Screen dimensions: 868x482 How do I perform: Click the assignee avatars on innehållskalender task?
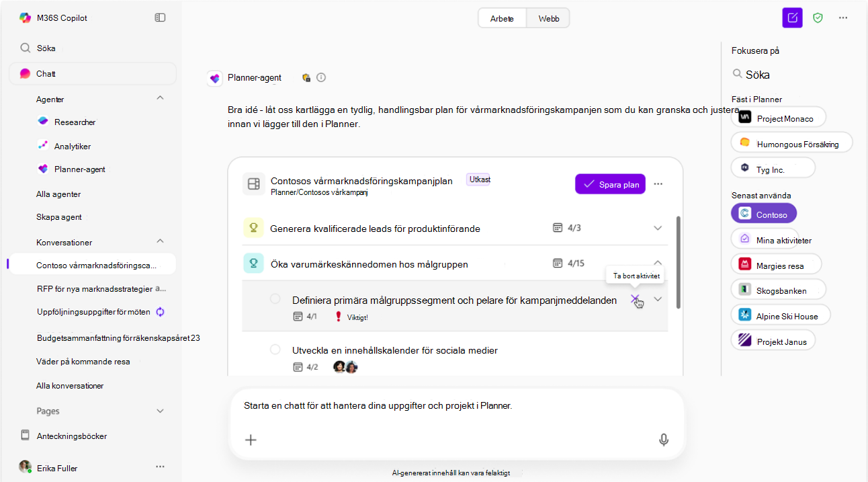pyautogui.click(x=345, y=367)
